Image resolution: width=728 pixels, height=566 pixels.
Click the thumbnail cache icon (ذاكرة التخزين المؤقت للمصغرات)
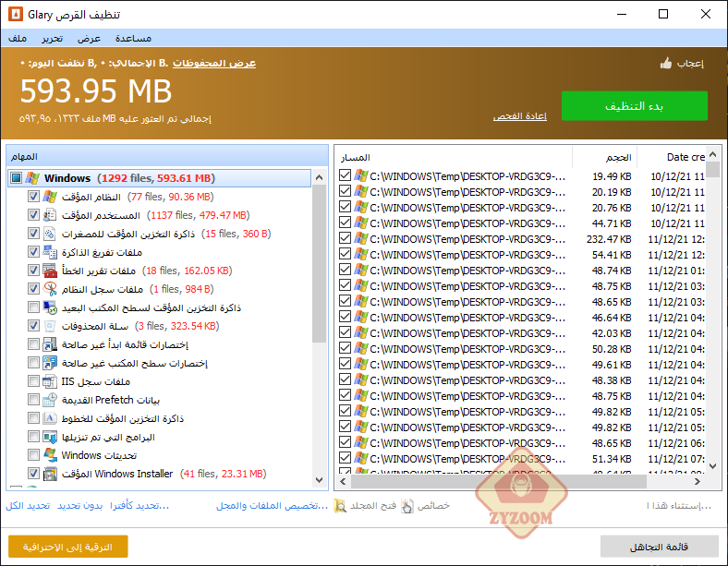[x=50, y=234]
